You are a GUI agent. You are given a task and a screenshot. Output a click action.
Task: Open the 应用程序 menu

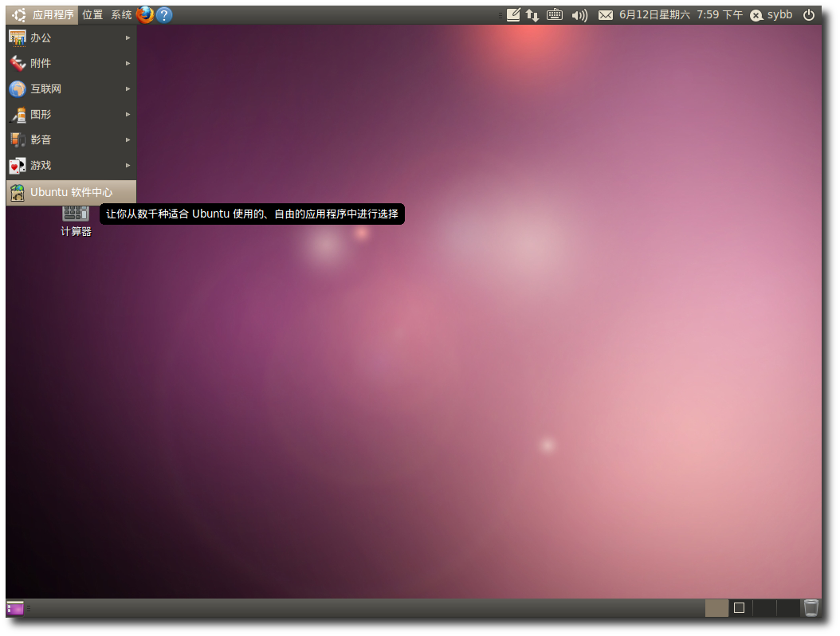tap(43, 15)
